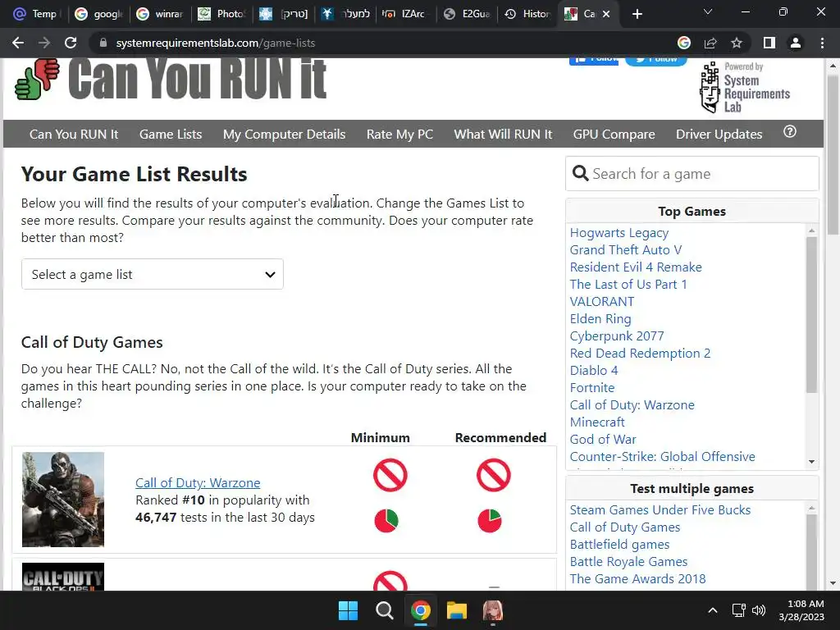Open Cyberpunk 2077 in Top Games
This screenshot has width=840, height=630.
(616, 336)
